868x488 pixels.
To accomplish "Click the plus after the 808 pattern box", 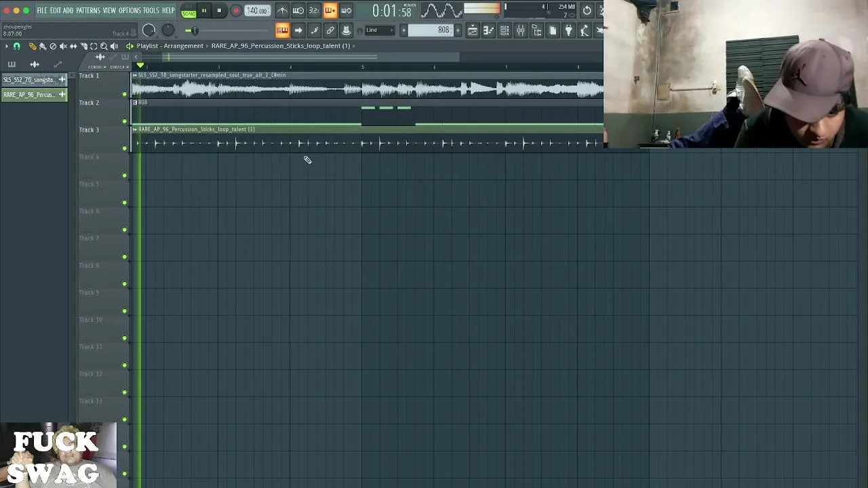I will 458,30.
